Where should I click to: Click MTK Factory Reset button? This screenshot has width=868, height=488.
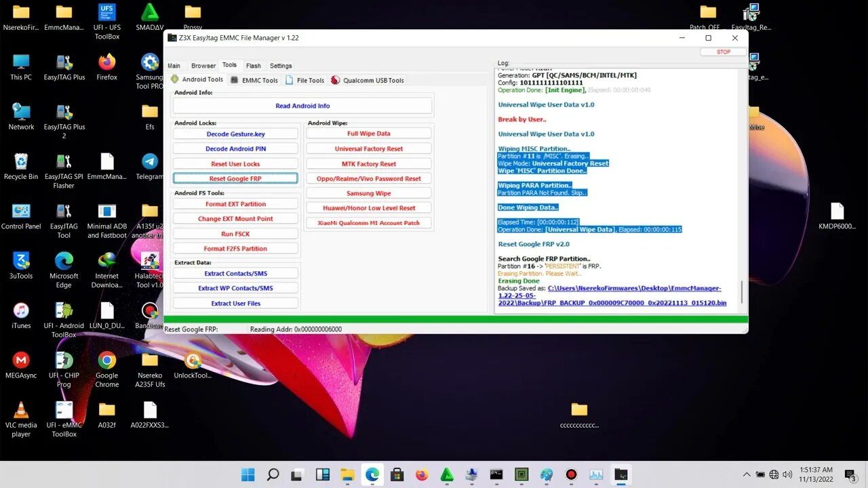pos(369,163)
